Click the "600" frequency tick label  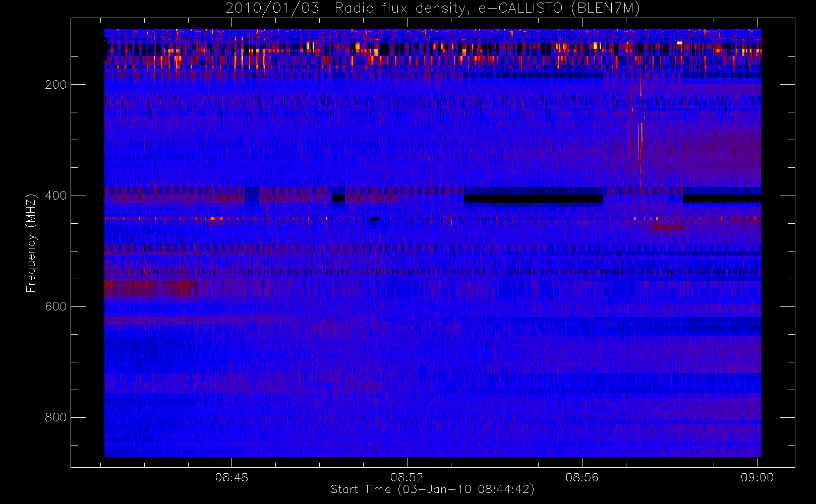55,306
